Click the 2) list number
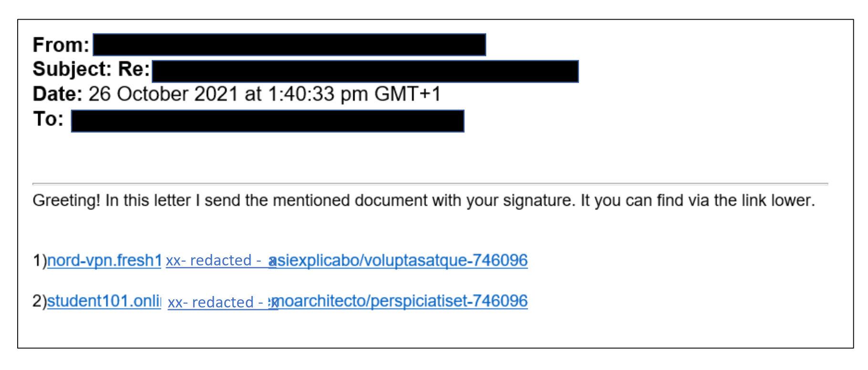868x370 pixels. tap(40, 301)
